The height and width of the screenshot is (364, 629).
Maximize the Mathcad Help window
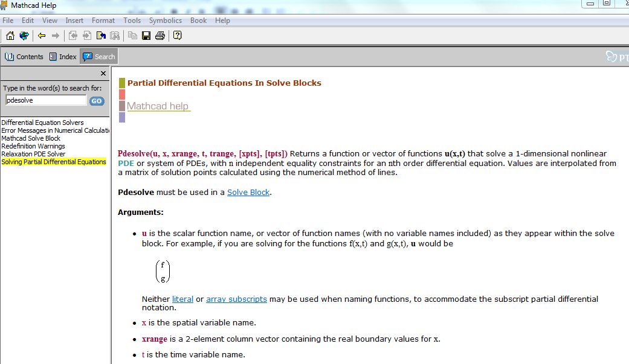coord(607,3)
